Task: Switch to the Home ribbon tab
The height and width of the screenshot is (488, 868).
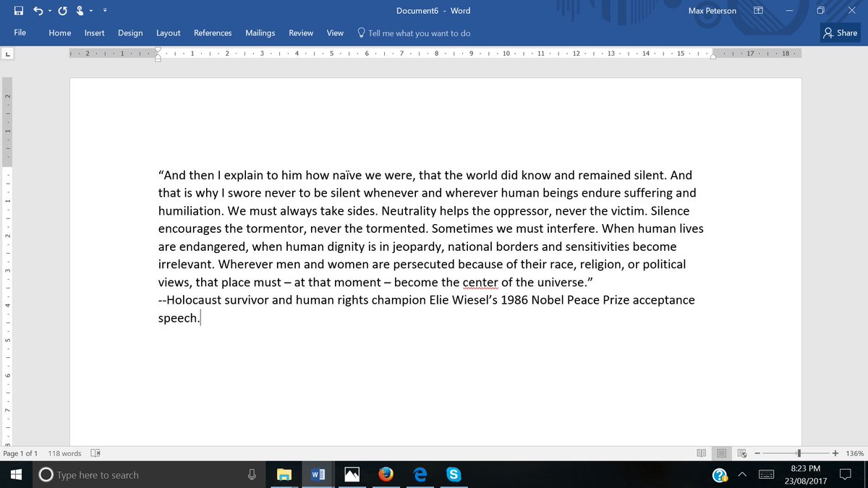Action: click(x=59, y=33)
